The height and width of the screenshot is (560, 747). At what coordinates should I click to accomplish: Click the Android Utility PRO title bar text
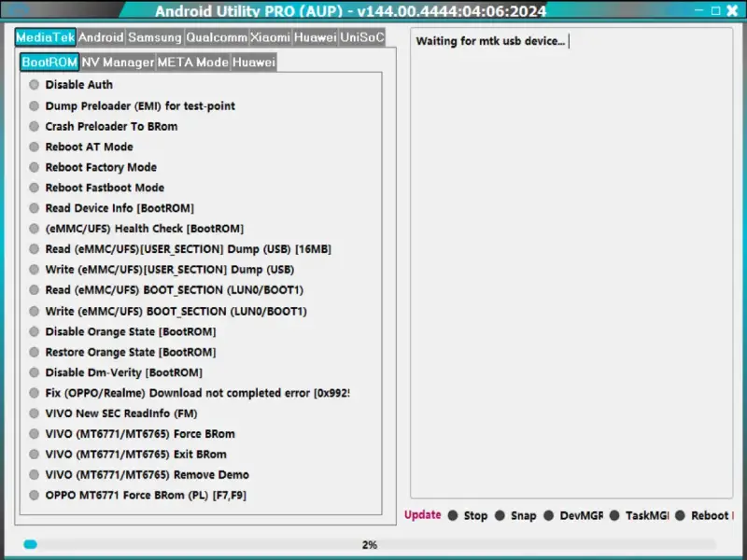click(x=351, y=10)
